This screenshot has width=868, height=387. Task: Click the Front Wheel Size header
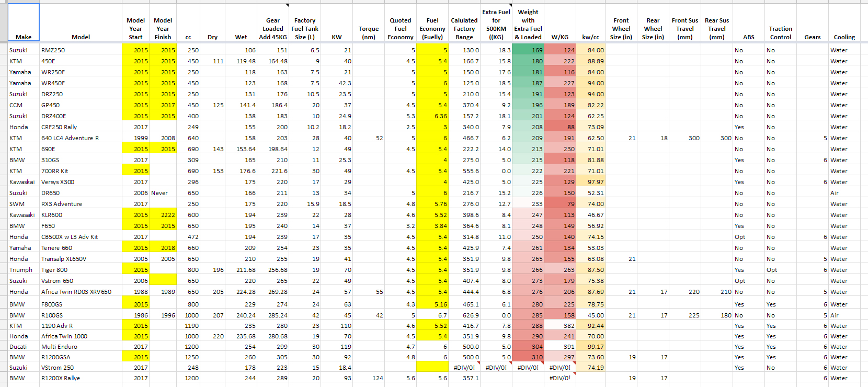tap(621, 22)
